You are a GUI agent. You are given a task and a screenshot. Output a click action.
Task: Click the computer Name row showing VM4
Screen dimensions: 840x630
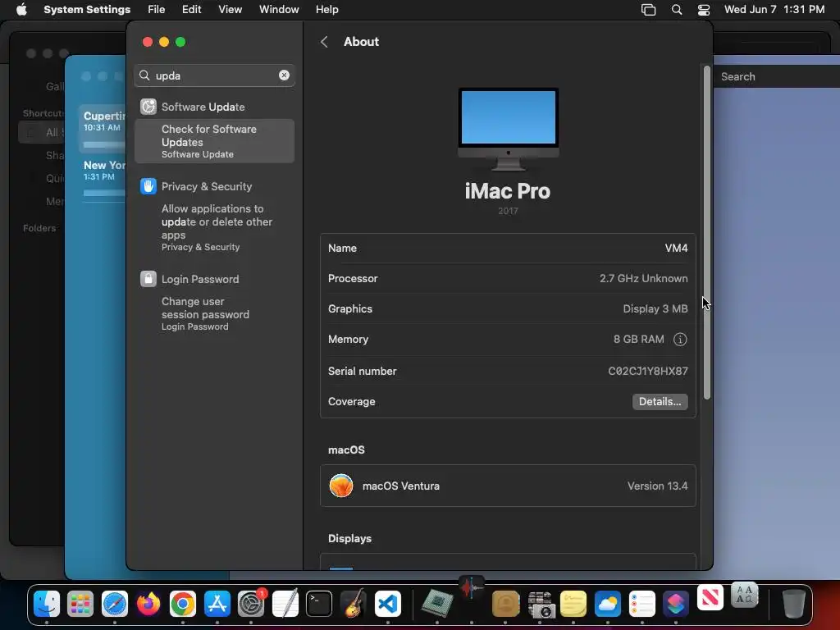(x=508, y=248)
